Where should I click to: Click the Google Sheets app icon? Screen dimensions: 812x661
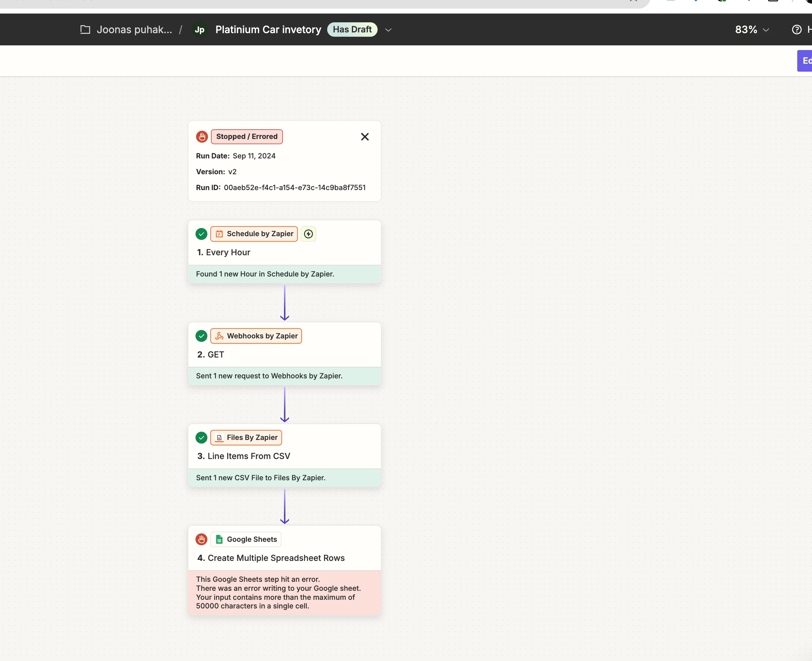[219, 539]
